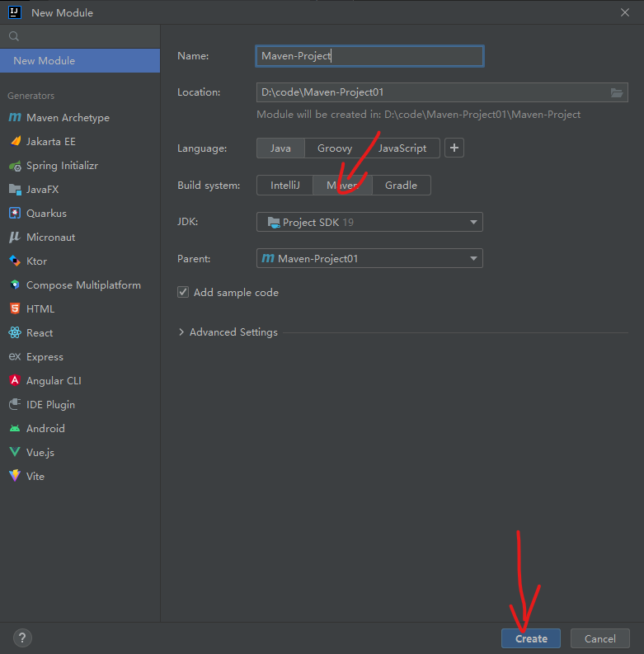Choose the Android generator
This screenshot has height=654, width=644.
[80, 428]
